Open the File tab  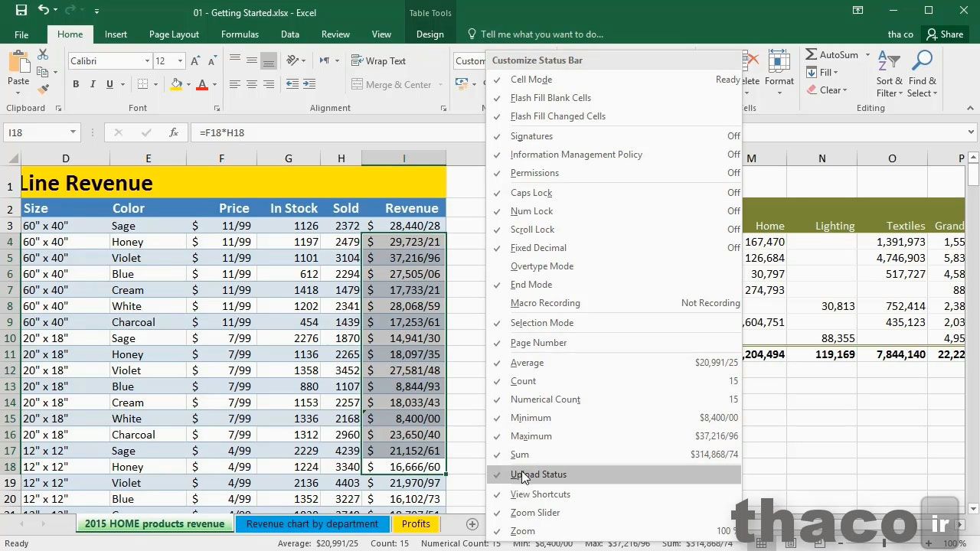[21, 34]
